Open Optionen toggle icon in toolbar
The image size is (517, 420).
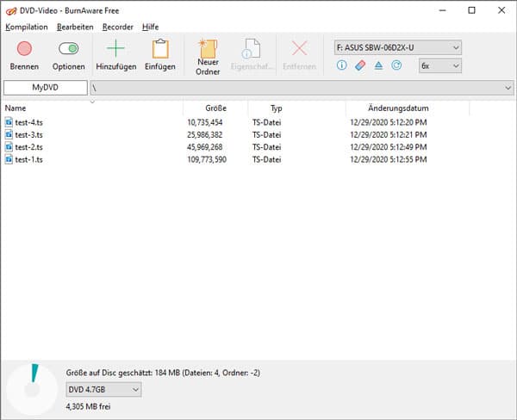tap(69, 48)
